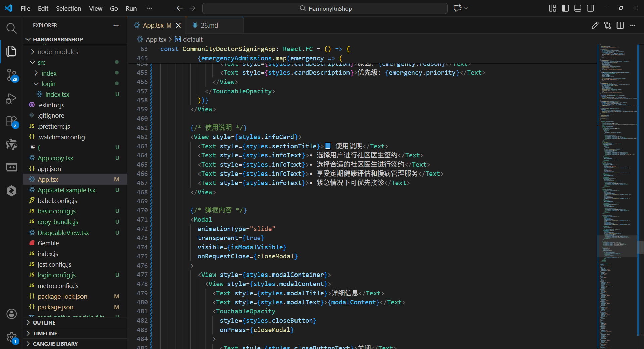Click the pencil edit icon in editor toolbar

(595, 25)
